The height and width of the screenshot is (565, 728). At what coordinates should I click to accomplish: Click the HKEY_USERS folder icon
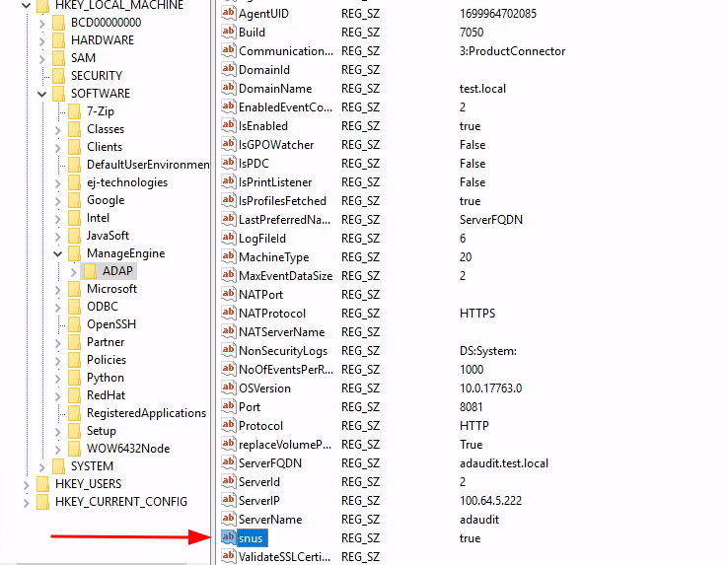coord(42,484)
